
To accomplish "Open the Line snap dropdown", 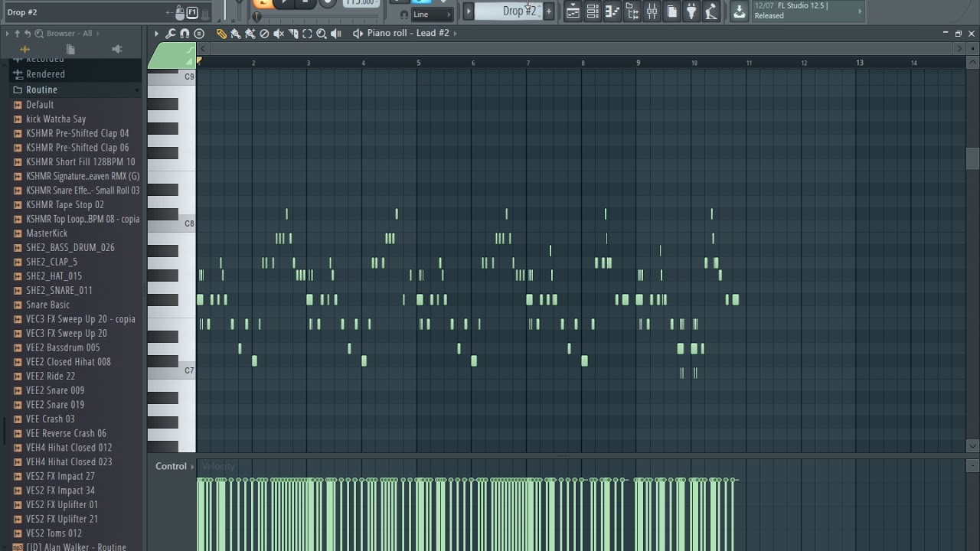I will point(433,15).
